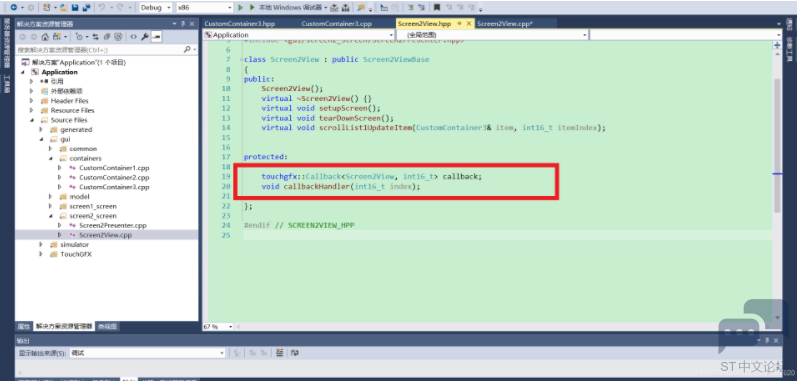This screenshot has width=797, height=382.
Task: Open the global scope navigation dropdown
Action: [492, 35]
